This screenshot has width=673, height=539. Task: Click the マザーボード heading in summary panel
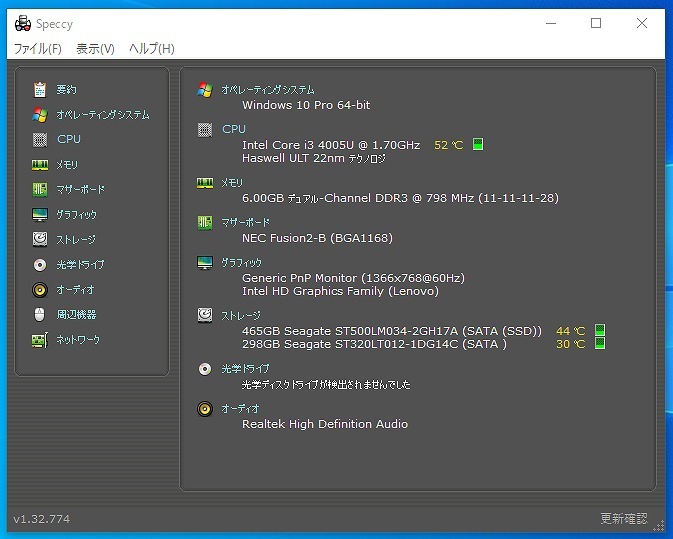click(246, 222)
